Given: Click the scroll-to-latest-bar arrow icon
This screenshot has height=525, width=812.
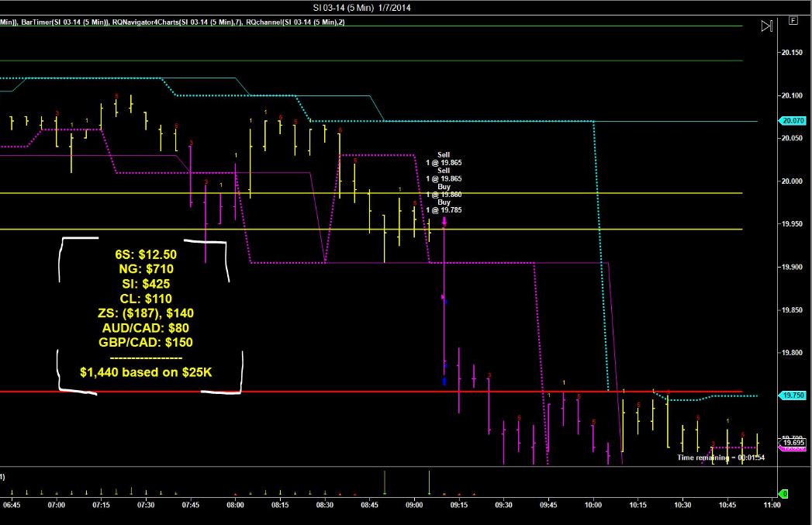Looking at the screenshot, I should [766, 26].
